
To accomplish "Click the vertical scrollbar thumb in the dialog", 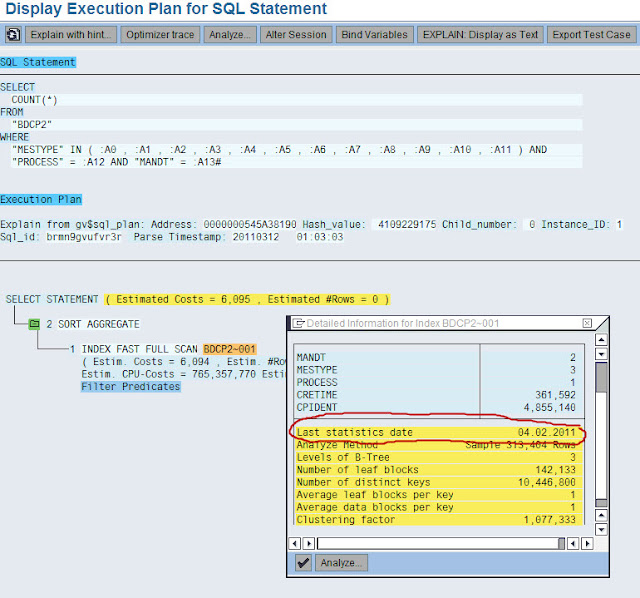I will pyautogui.click(x=601, y=378).
